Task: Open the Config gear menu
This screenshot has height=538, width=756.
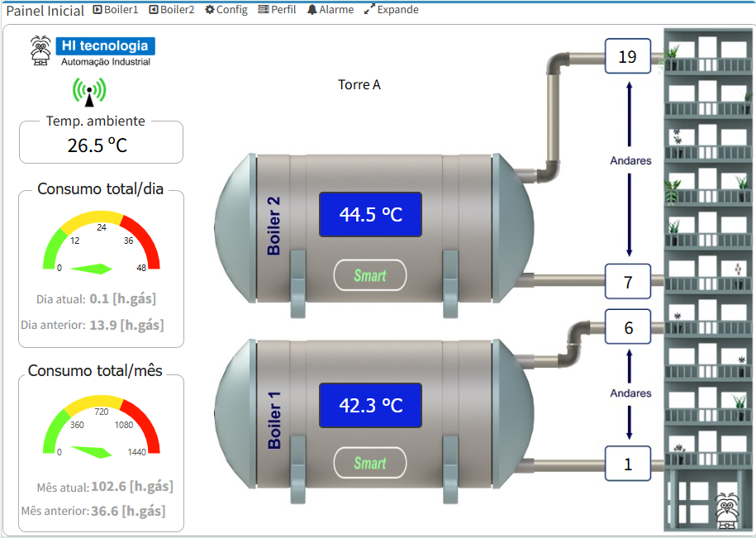Action: click(x=226, y=10)
